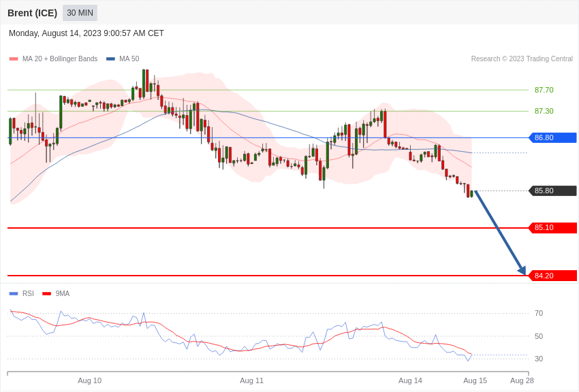The height and width of the screenshot is (392, 579).
Task: Click the 87.70 resistance level label
Action: (544, 90)
